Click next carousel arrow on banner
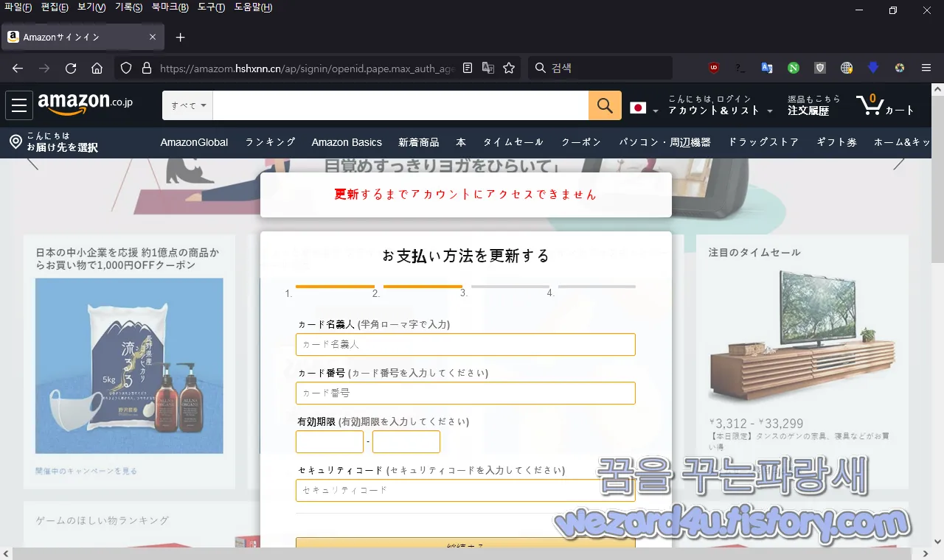The height and width of the screenshot is (560, 944). click(x=898, y=163)
